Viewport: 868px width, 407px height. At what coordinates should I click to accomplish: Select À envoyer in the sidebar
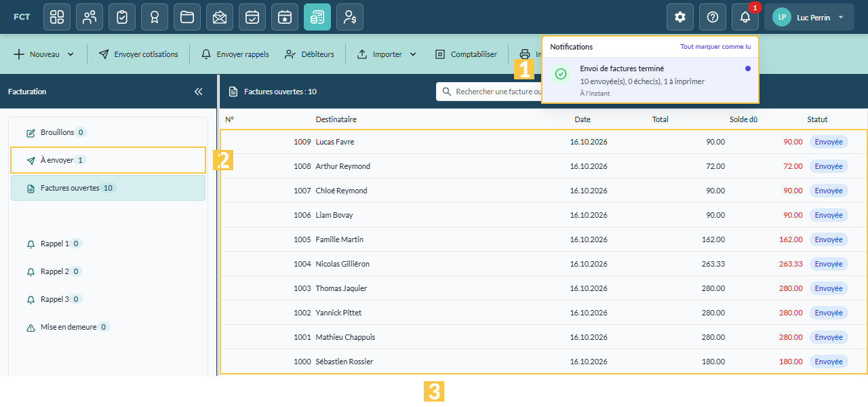tap(108, 160)
